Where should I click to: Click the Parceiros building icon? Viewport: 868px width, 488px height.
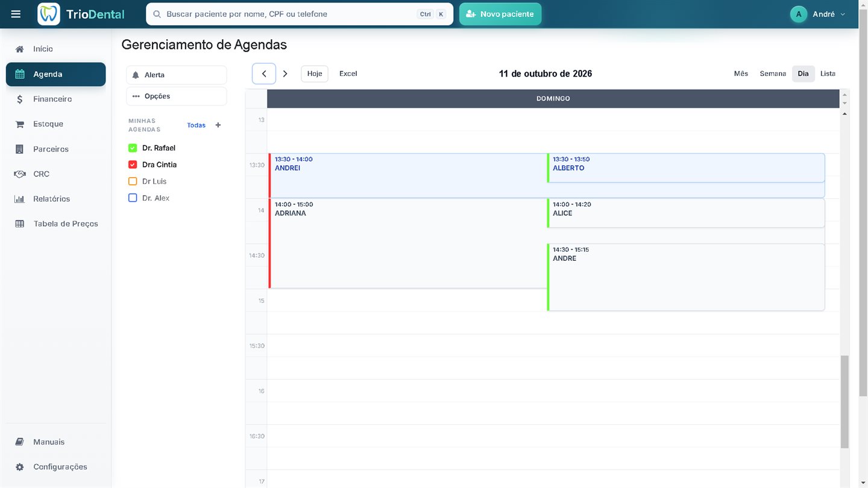(20, 149)
